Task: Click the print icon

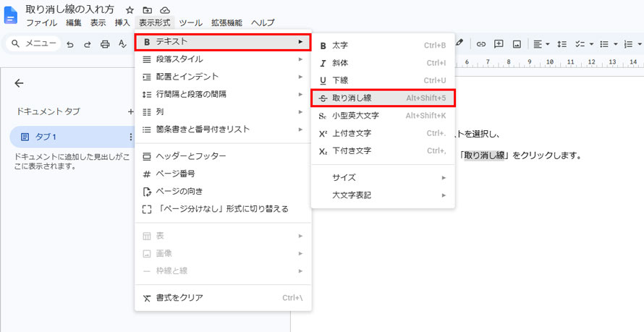Action: (x=105, y=44)
